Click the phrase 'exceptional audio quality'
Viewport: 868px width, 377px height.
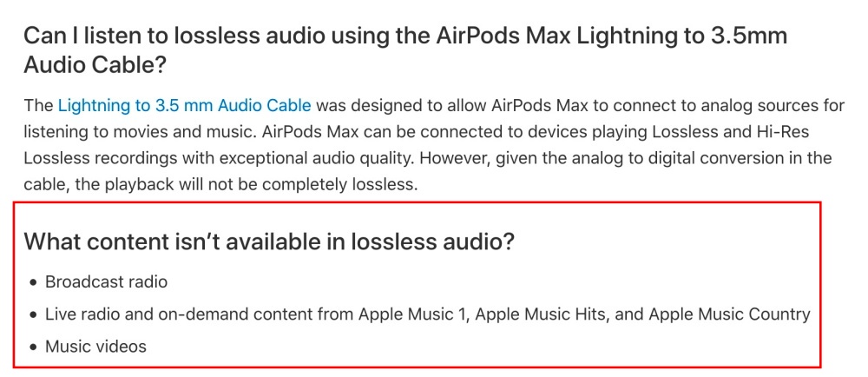320,158
